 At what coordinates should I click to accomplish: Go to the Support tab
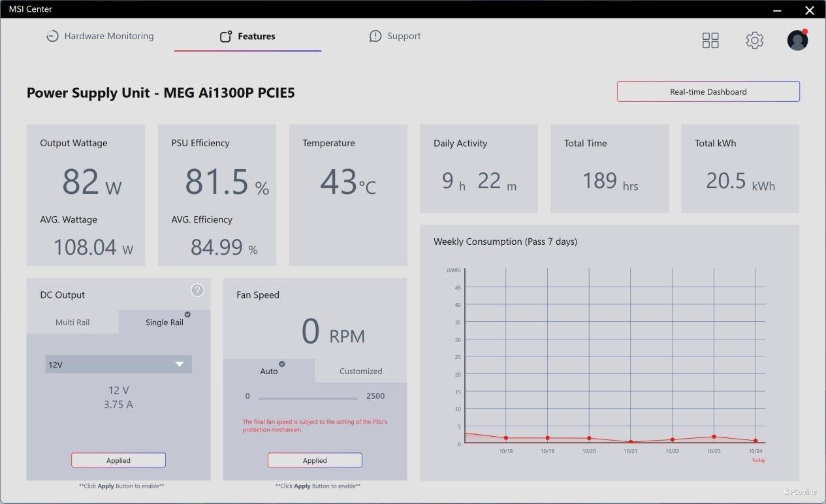[x=404, y=37]
